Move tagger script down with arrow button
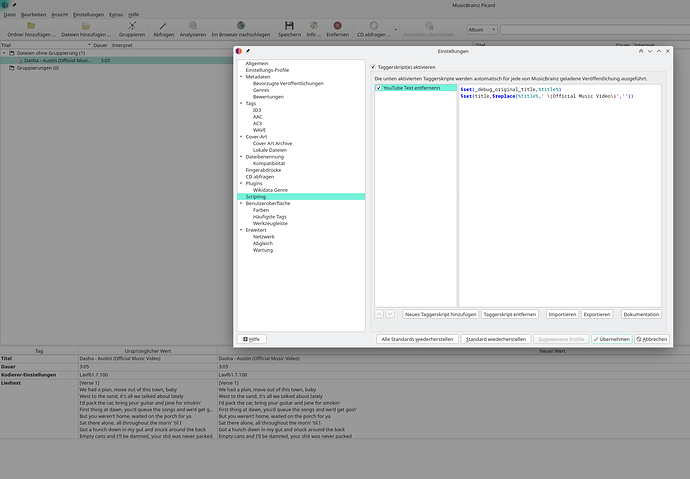 tap(390, 314)
